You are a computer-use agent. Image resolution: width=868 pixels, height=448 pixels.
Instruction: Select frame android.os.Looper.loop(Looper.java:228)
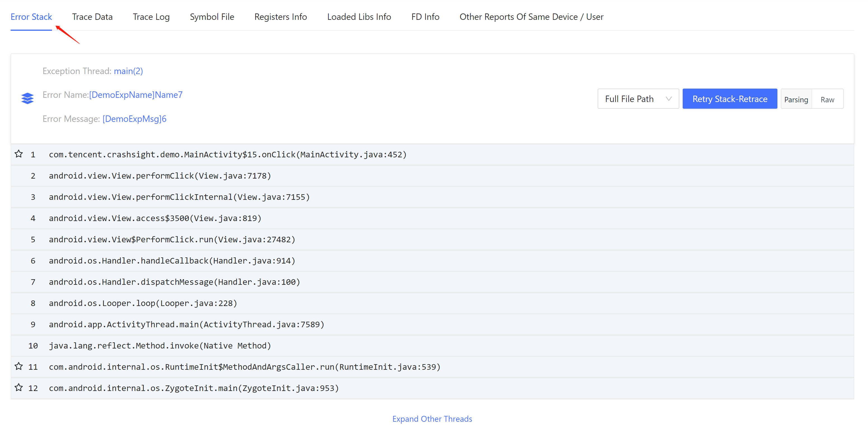[432, 303]
